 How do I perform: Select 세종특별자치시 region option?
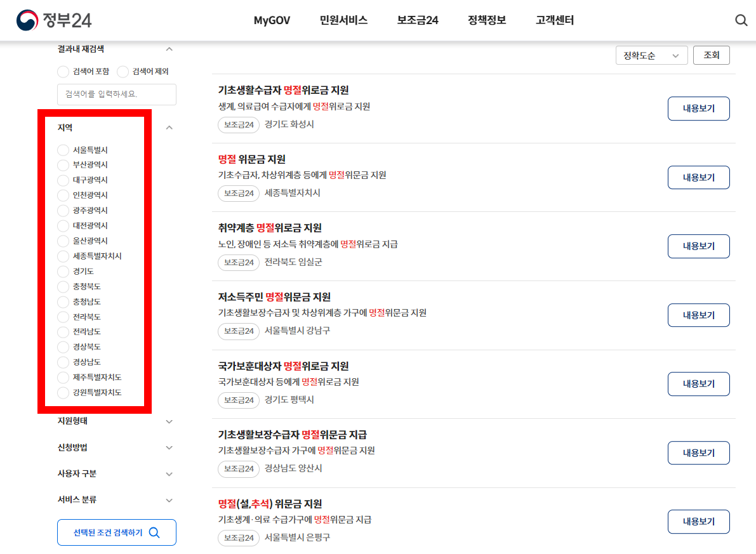coord(63,256)
